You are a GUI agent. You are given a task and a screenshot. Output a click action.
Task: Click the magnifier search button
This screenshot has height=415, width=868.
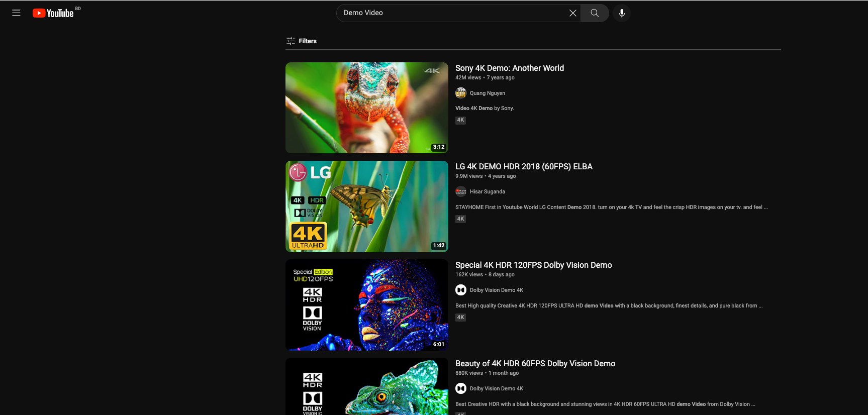point(595,13)
